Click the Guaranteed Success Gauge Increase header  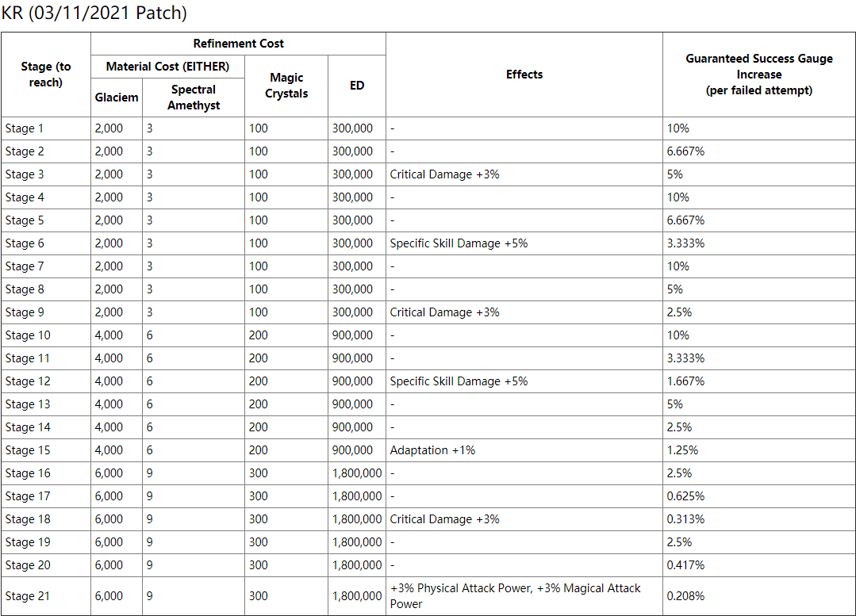(758, 75)
